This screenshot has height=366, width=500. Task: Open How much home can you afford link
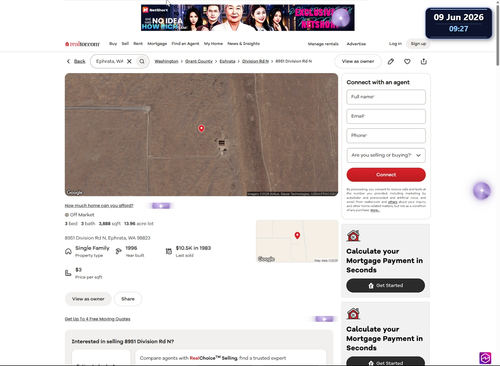click(99, 206)
